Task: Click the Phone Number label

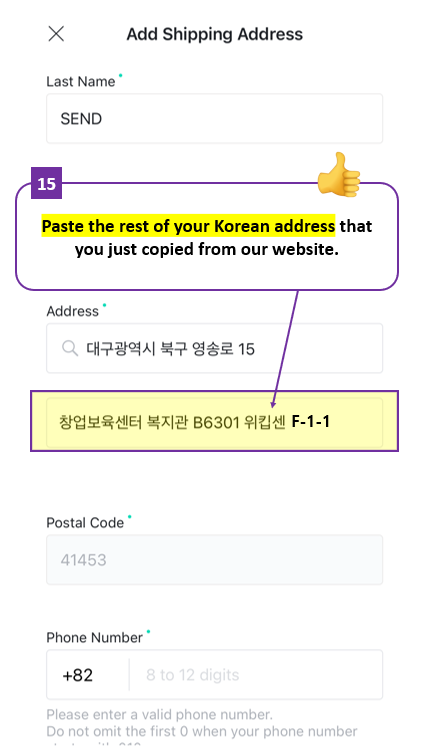Action: 95,638
